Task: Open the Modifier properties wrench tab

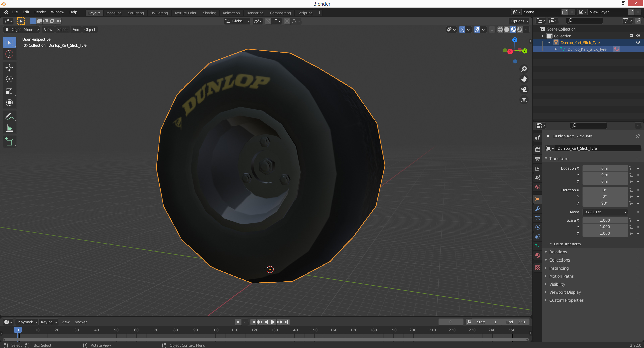Action: coord(538,209)
